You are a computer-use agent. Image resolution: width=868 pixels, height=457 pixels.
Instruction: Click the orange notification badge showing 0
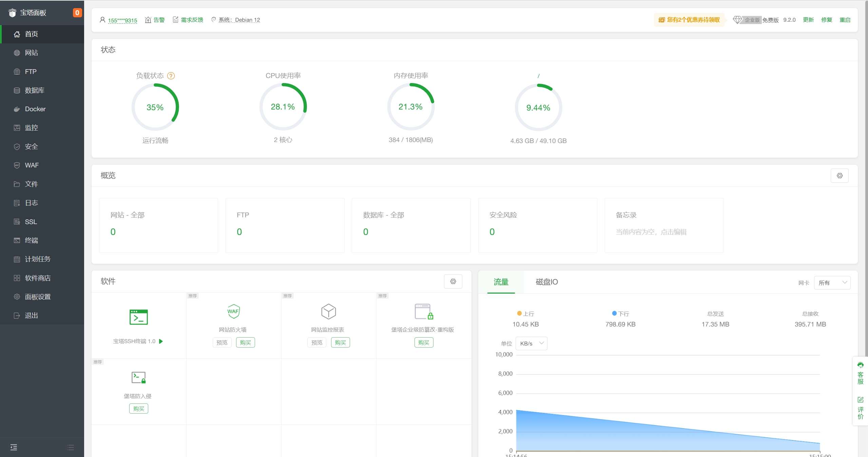click(77, 13)
